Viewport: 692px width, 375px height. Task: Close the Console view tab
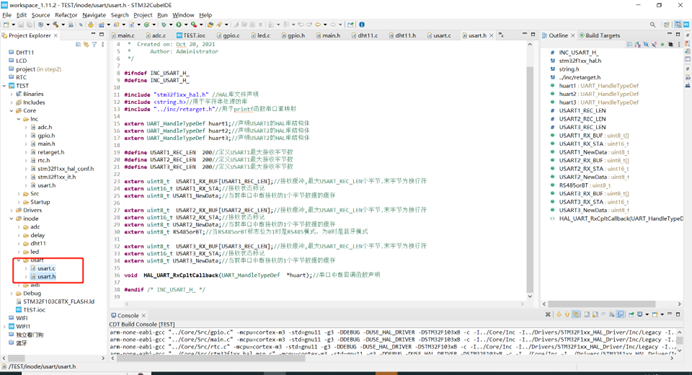coord(143,315)
